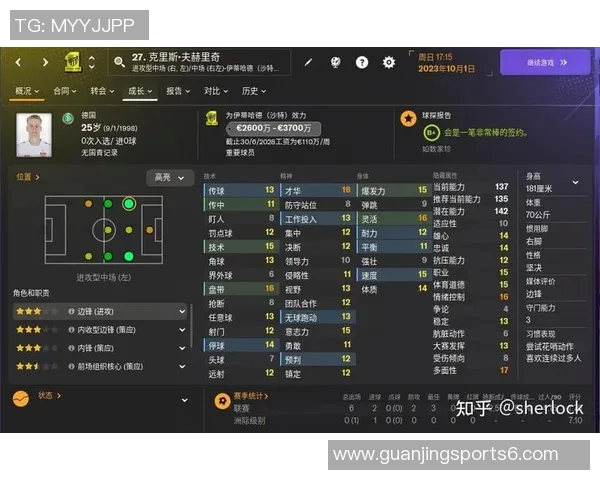Click the 潜在能力 value 142
This screenshot has width=600, height=480.
pyautogui.click(x=501, y=211)
